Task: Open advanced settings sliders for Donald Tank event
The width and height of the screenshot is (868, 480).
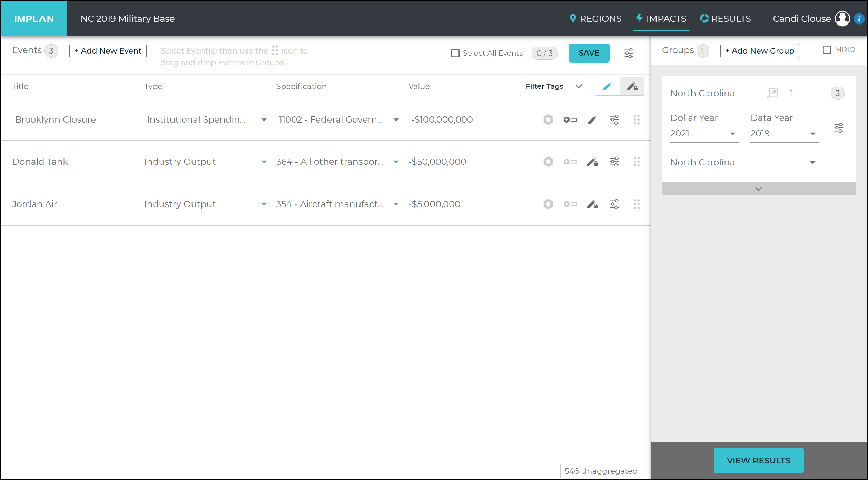Action: (x=614, y=162)
